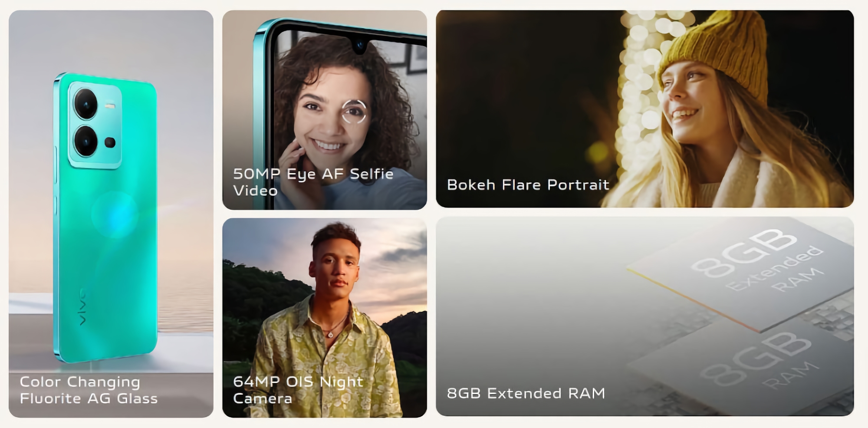The image size is (868, 428).
Task: Click the 50MP Eye AF Selfie Video caption
Action: pyautogui.click(x=313, y=182)
